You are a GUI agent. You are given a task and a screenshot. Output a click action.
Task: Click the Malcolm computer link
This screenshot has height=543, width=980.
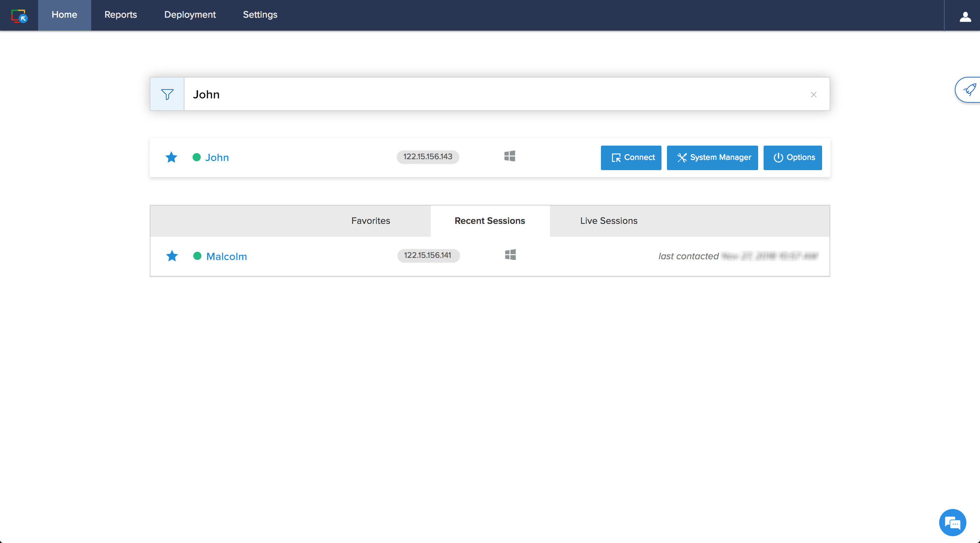pyautogui.click(x=226, y=256)
